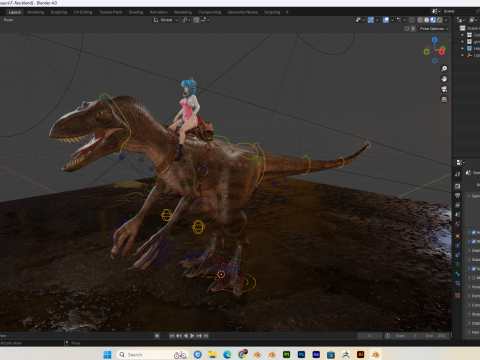Open the green Armature data properties tab
Screen dimensions: 480x360
click(458, 264)
